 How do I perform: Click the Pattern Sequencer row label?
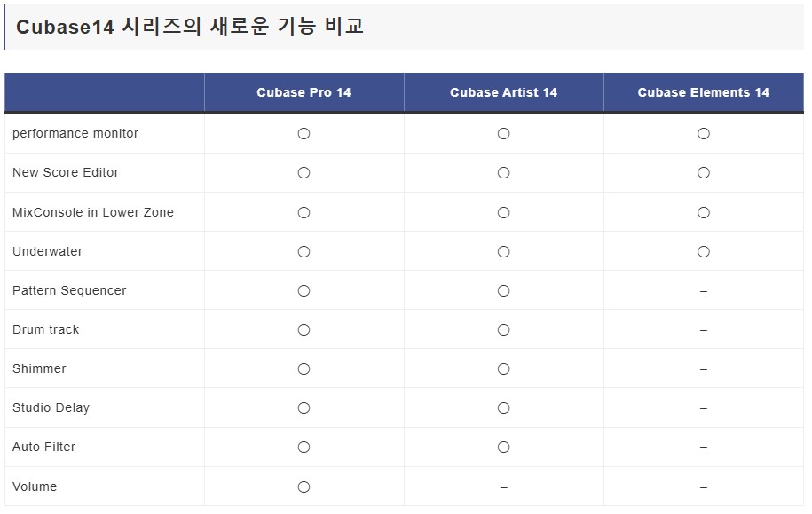click(69, 290)
